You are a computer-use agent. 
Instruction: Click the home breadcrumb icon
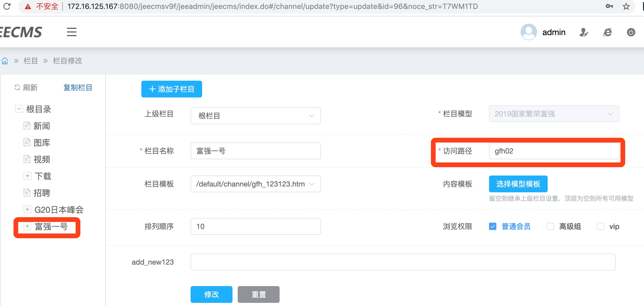[5, 61]
